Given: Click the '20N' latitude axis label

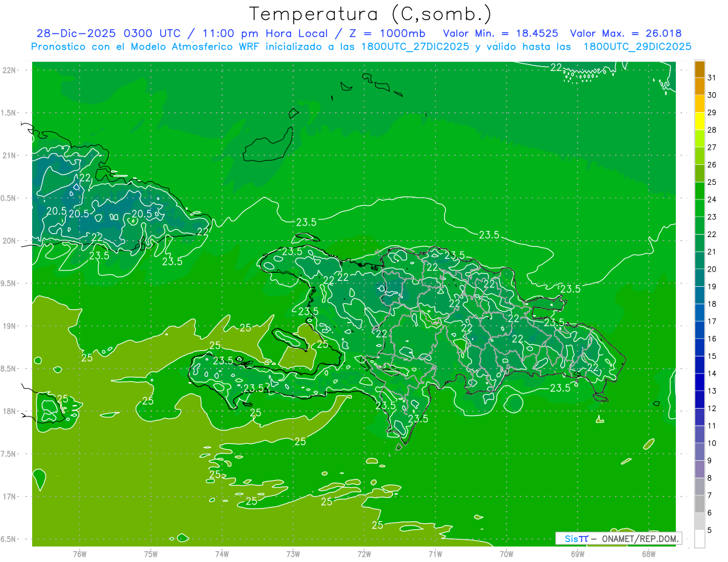Looking at the screenshot, I should pyautogui.click(x=10, y=241).
